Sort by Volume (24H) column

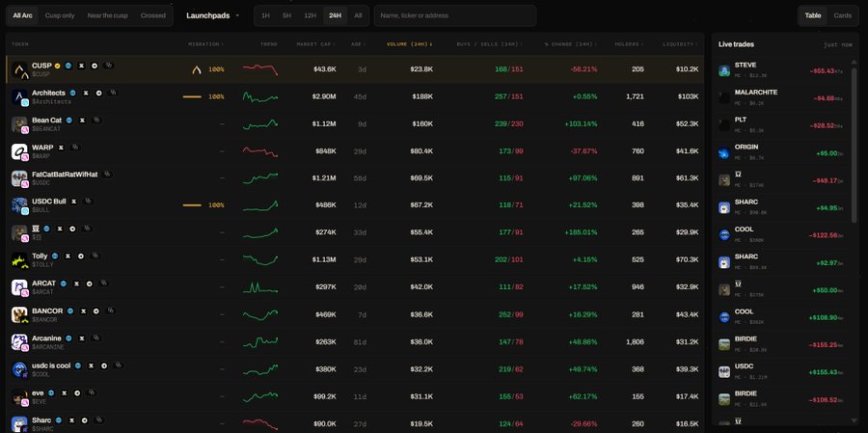(410, 44)
